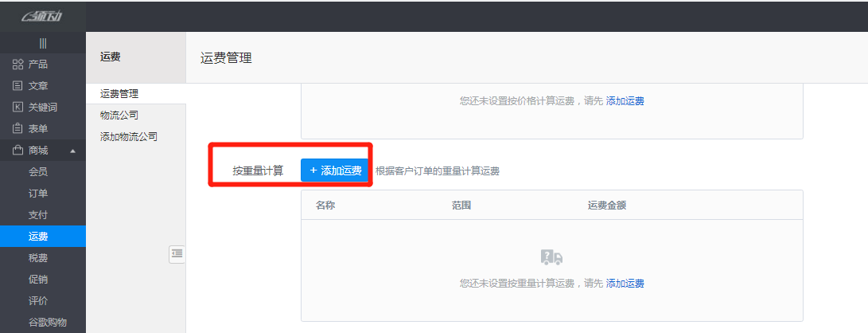Open the 订单 menu item

(x=38, y=193)
